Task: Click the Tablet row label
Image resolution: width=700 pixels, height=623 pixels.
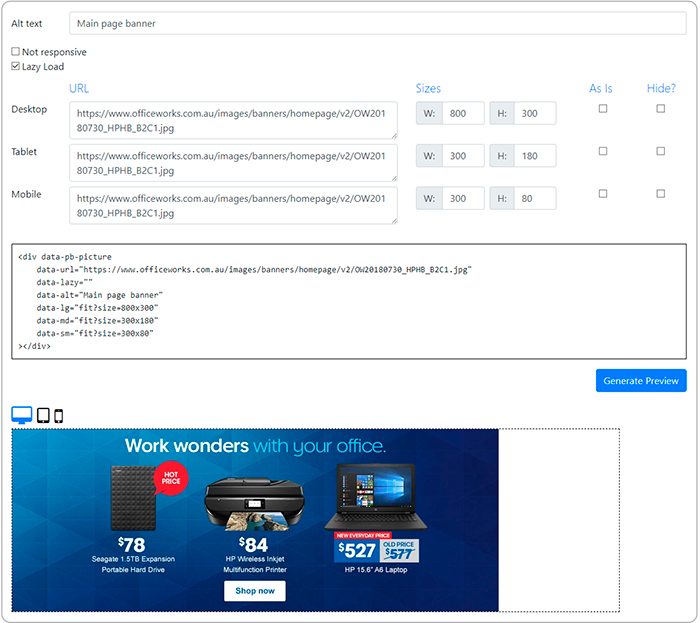Action: tap(24, 152)
